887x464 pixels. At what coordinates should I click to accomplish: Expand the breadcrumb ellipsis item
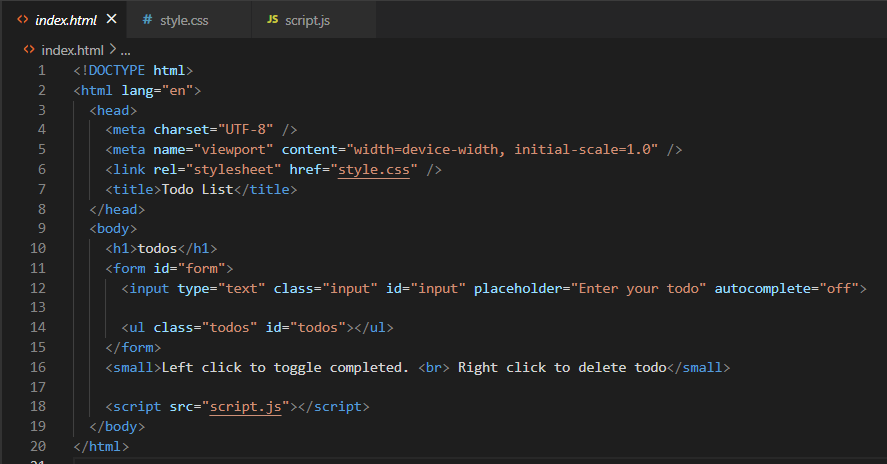[126, 51]
